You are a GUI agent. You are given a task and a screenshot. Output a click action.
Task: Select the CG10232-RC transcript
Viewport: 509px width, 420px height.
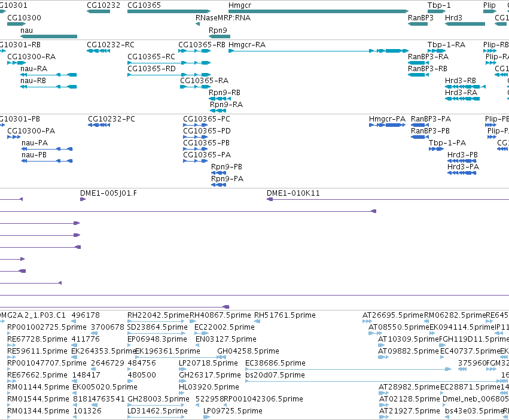click(98, 51)
